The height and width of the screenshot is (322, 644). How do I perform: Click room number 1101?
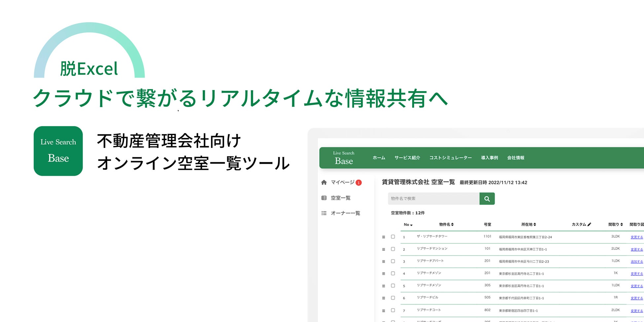[x=487, y=236]
